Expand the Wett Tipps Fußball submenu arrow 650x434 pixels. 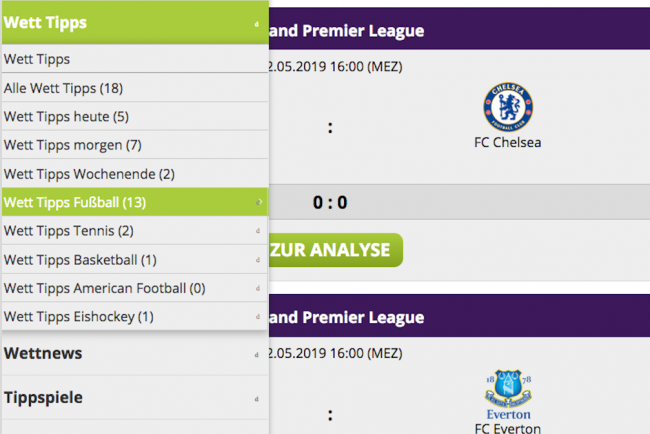point(258,203)
